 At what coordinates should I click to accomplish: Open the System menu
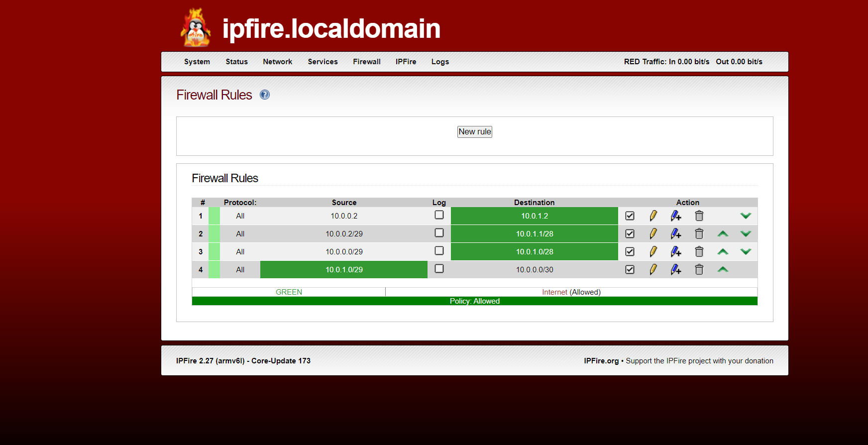coord(197,62)
